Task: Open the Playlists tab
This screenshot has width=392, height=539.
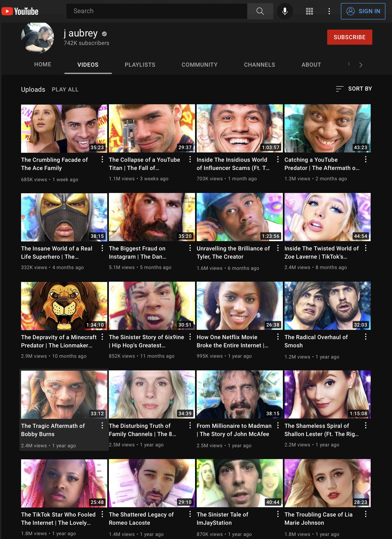Action: pos(140,65)
